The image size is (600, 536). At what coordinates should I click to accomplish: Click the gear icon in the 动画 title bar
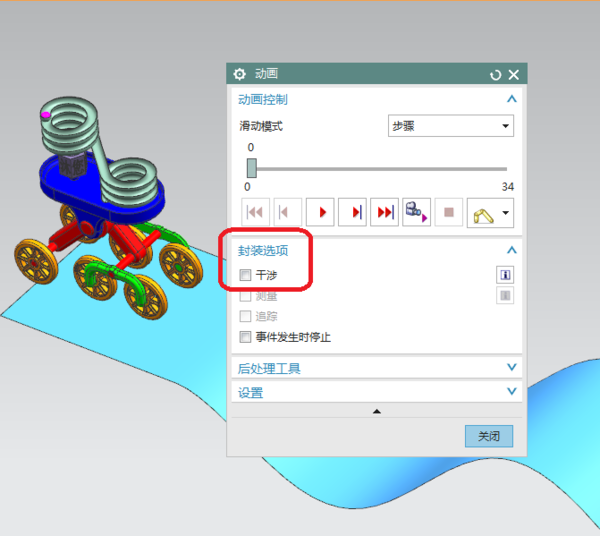[240, 74]
